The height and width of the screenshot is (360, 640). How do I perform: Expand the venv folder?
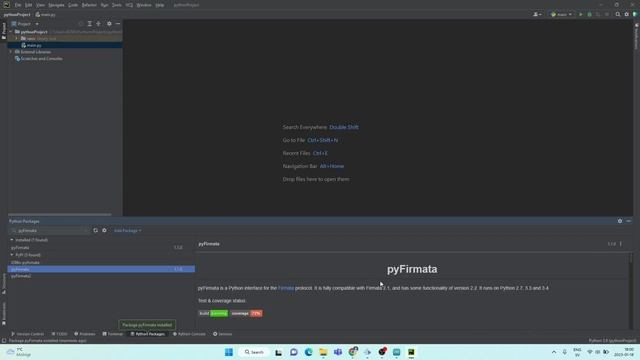[17, 38]
